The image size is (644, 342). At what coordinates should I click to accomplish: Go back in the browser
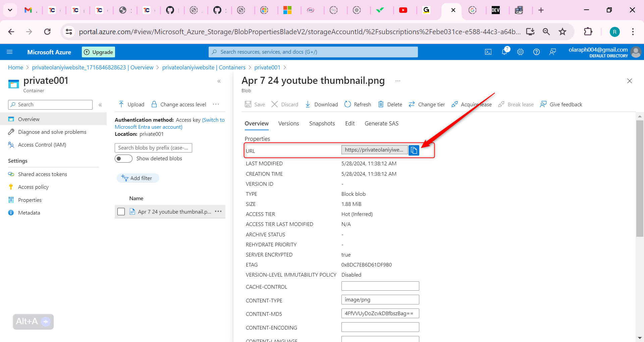click(11, 32)
